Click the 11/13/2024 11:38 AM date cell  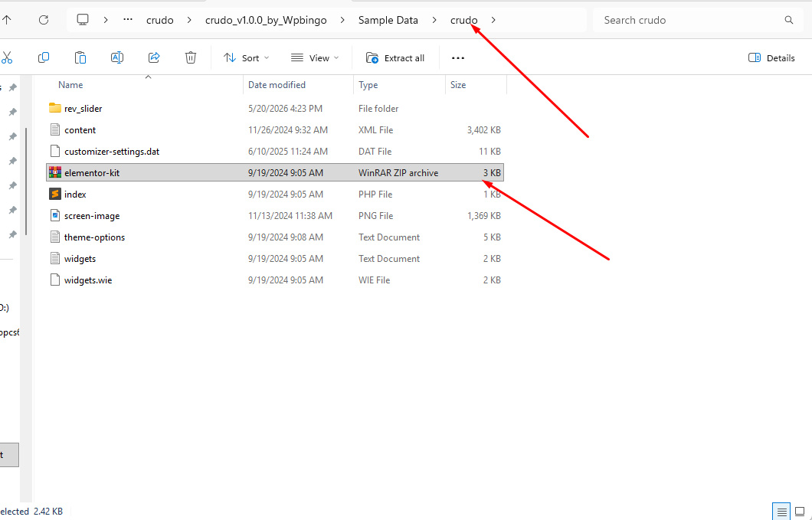[290, 216]
